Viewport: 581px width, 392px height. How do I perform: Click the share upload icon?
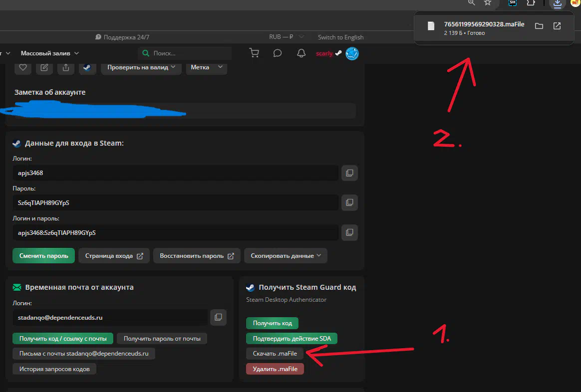pyautogui.click(x=66, y=67)
